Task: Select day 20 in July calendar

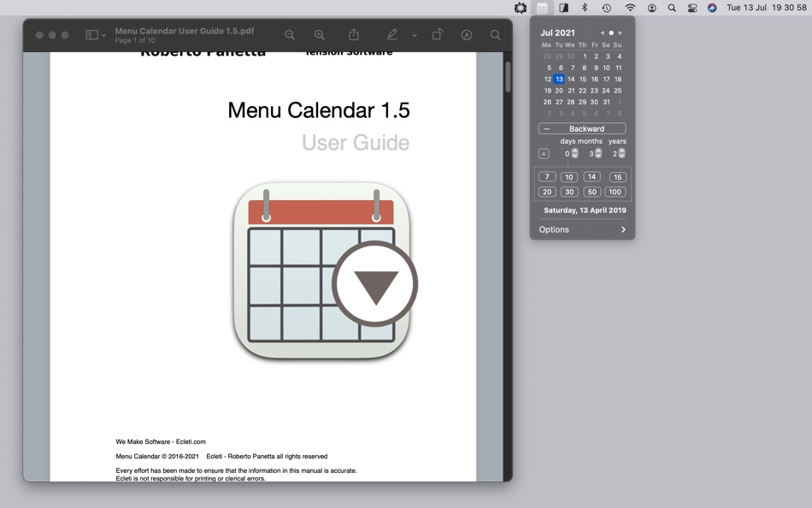Action: pos(559,91)
